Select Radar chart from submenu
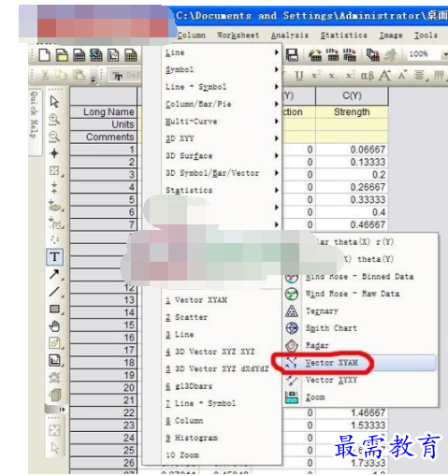 (x=360, y=345)
